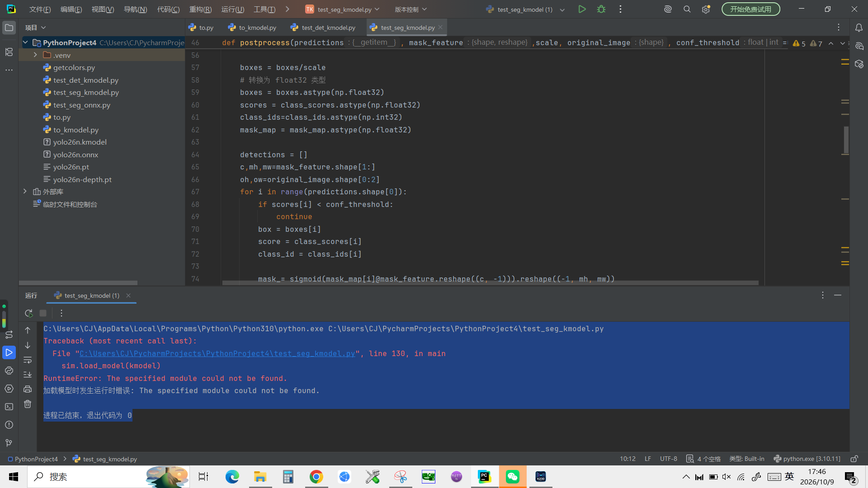
Task: Expand the 外部库 node
Action: pyautogui.click(x=25, y=192)
